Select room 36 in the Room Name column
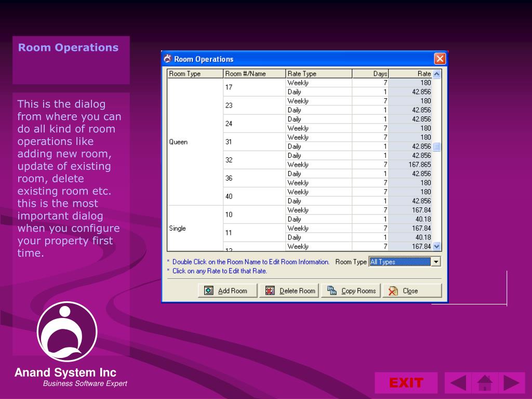 pyautogui.click(x=255, y=178)
